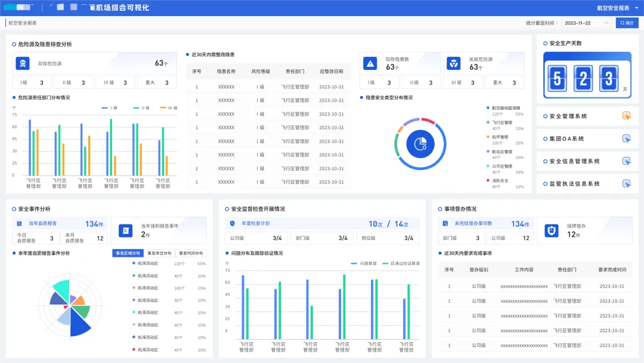Click the skull hazard source icon
644x363 pixels.
point(23,63)
